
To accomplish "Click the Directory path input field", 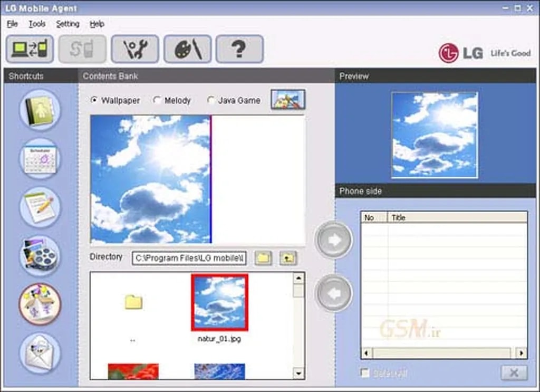I will tap(189, 258).
